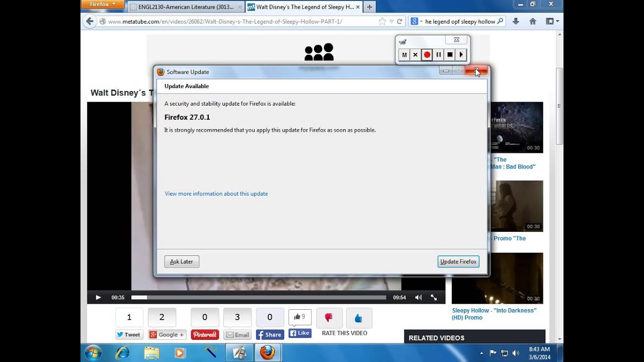Click the Facebook Share button

click(x=270, y=334)
